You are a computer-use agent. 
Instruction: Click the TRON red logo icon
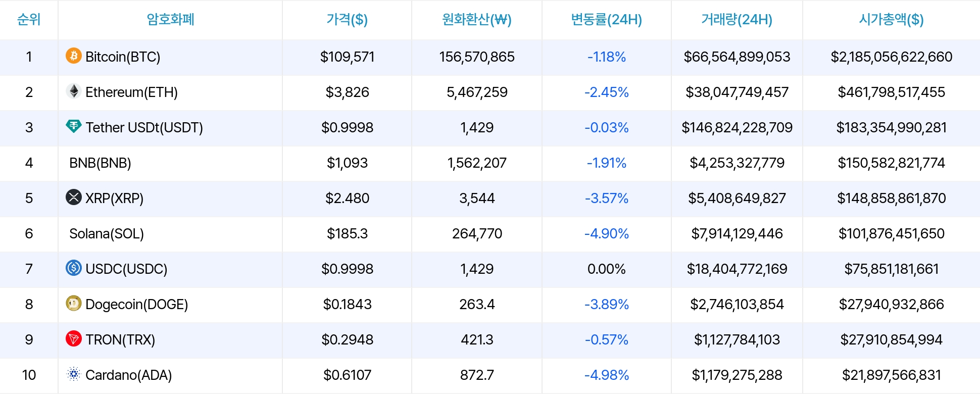pyautogui.click(x=74, y=338)
